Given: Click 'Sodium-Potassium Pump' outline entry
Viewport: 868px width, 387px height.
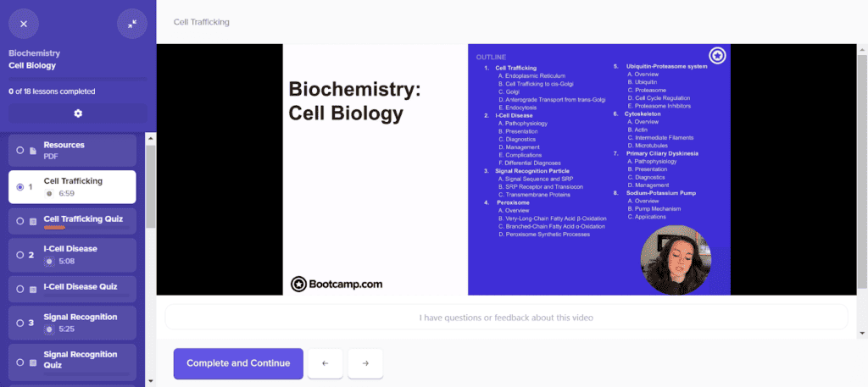Looking at the screenshot, I should [661, 193].
